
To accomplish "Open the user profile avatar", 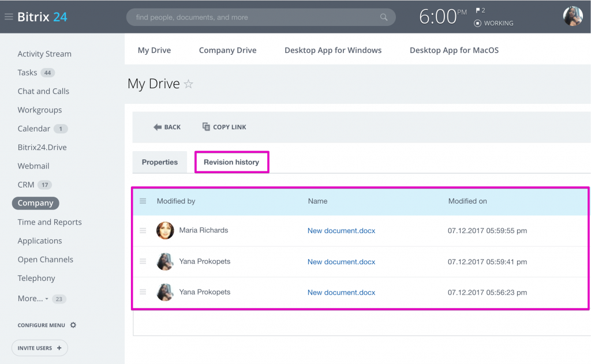I will coord(573,16).
